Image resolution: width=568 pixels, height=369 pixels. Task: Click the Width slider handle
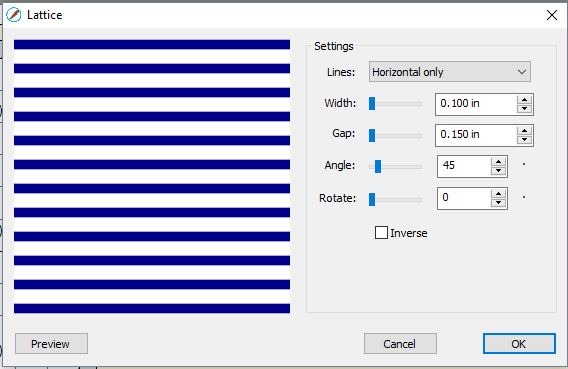coord(372,104)
